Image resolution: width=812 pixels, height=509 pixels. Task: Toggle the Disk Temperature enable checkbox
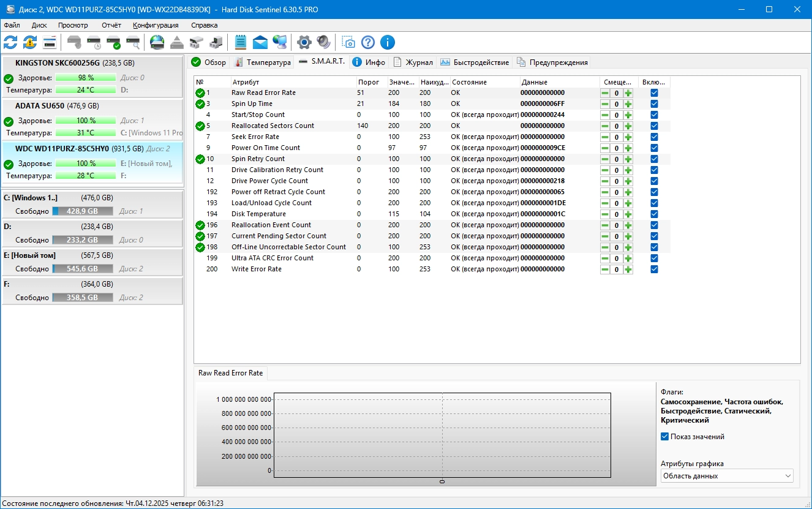654,214
